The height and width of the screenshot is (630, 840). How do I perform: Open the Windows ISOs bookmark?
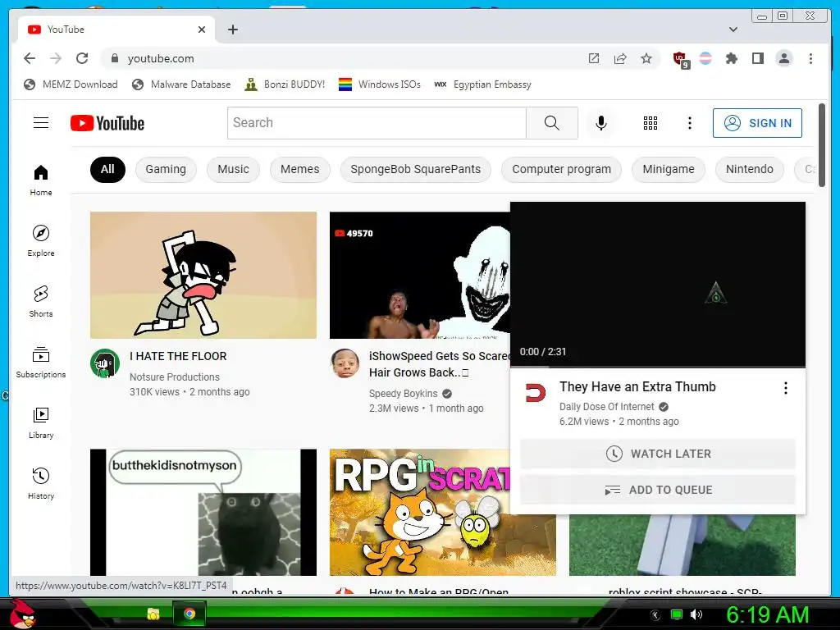click(379, 84)
